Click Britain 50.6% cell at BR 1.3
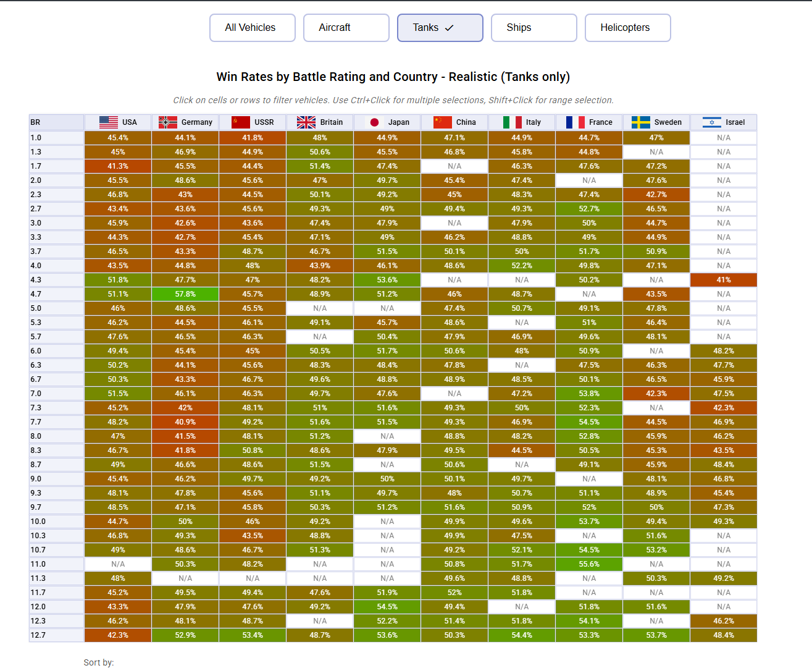 point(320,152)
